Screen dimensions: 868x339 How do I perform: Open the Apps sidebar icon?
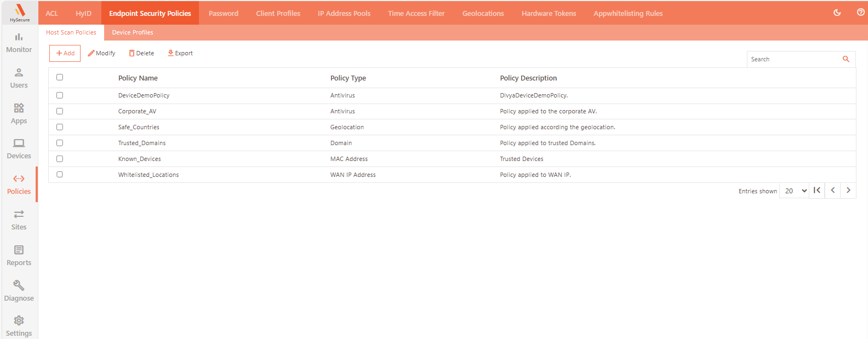coord(19,113)
